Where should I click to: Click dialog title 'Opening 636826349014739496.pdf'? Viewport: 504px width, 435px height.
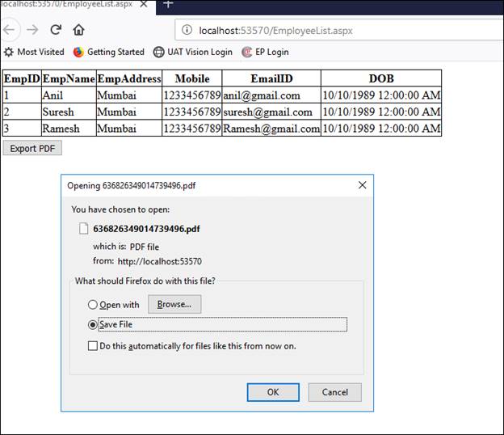[x=132, y=186]
